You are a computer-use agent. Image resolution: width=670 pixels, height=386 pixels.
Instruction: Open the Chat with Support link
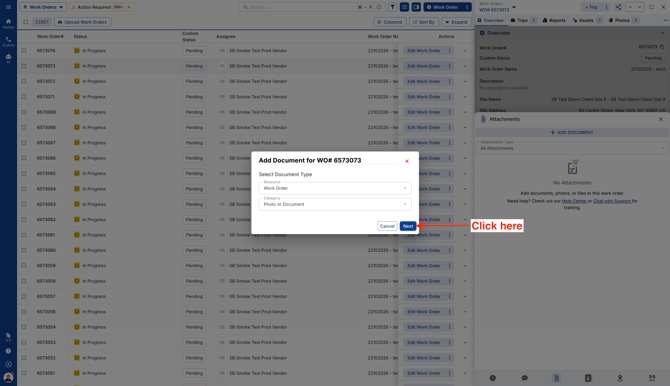(612, 201)
